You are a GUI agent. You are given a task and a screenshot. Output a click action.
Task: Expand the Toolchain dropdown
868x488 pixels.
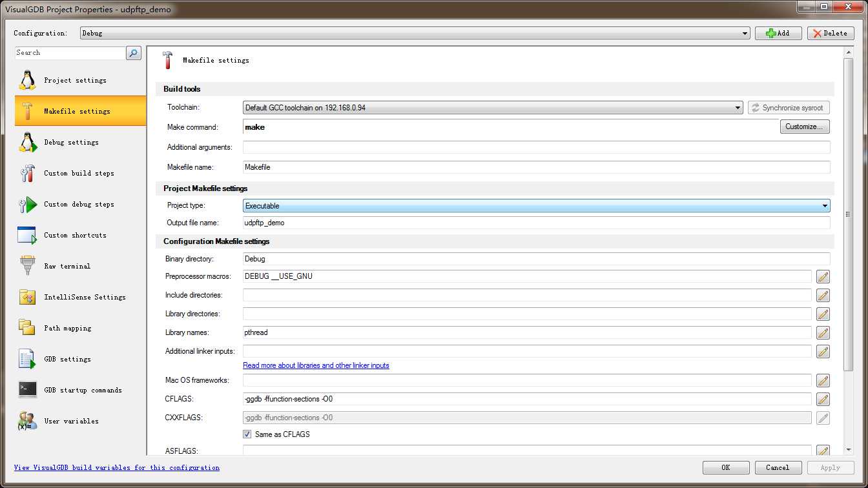coord(493,108)
